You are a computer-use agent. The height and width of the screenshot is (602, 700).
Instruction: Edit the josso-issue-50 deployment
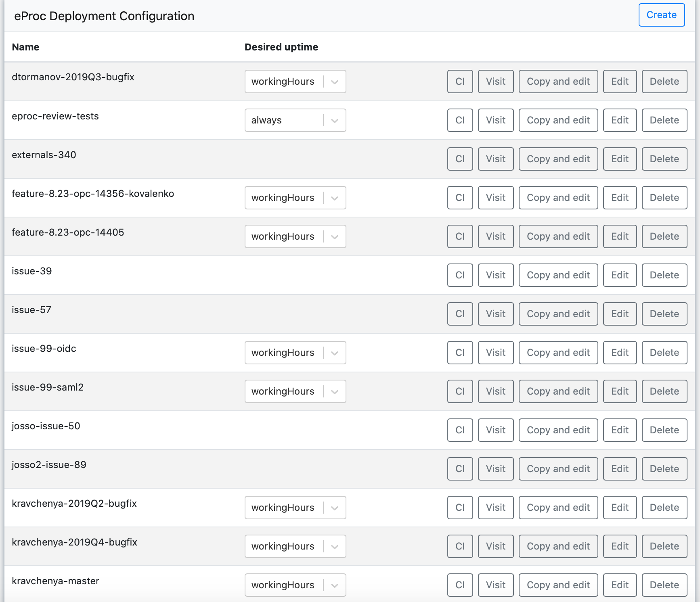coord(619,430)
